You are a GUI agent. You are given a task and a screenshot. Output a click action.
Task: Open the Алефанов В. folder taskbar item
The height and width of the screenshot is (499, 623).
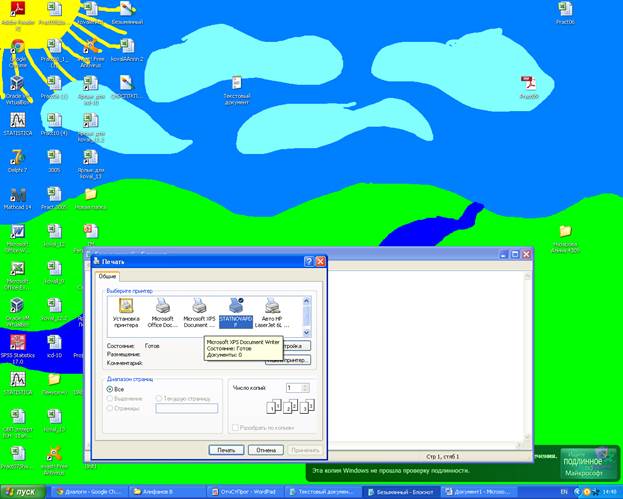tap(168, 492)
